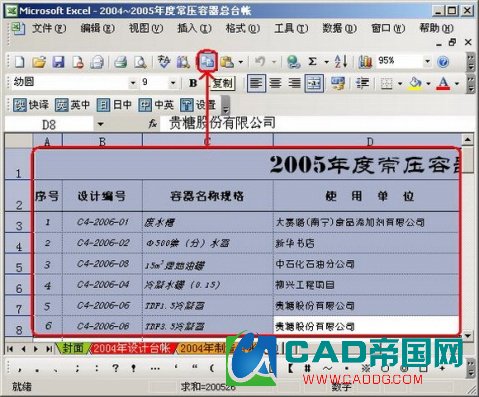The width and height of the screenshot is (479, 397).
Task: Toggle Align Right
Action: [x=295, y=83]
